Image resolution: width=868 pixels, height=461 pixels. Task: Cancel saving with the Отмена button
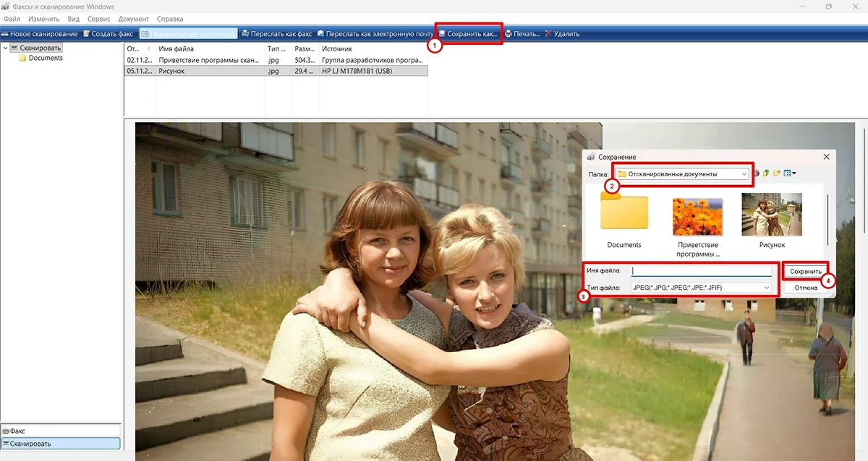(806, 288)
